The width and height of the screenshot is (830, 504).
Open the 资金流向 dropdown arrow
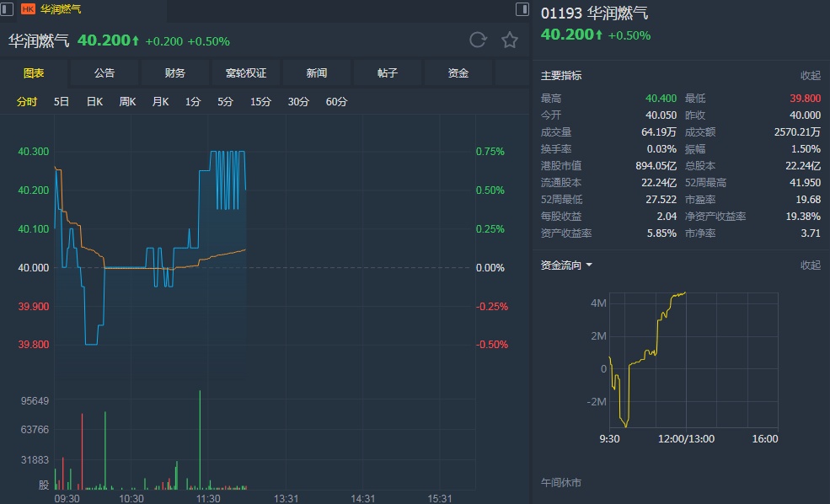click(x=589, y=265)
